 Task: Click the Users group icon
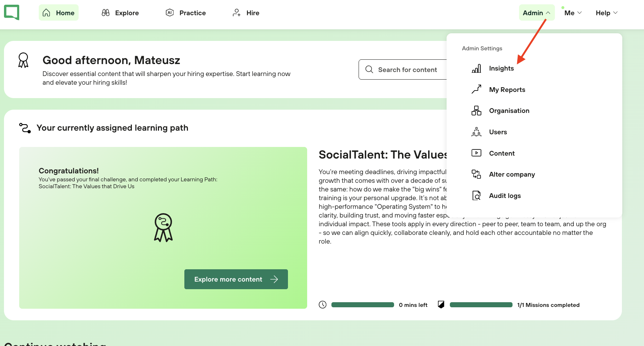(x=476, y=132)
